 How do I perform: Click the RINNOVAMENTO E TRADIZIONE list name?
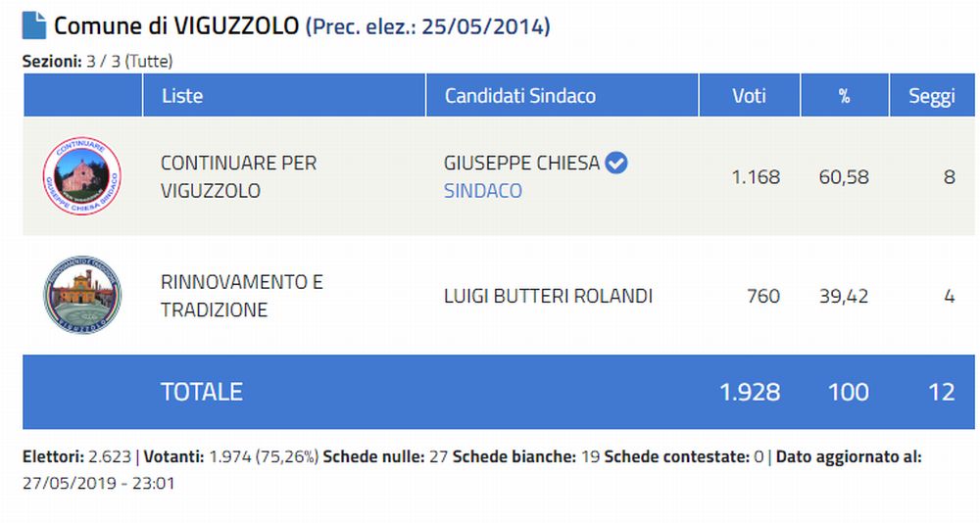pos(242,296)
